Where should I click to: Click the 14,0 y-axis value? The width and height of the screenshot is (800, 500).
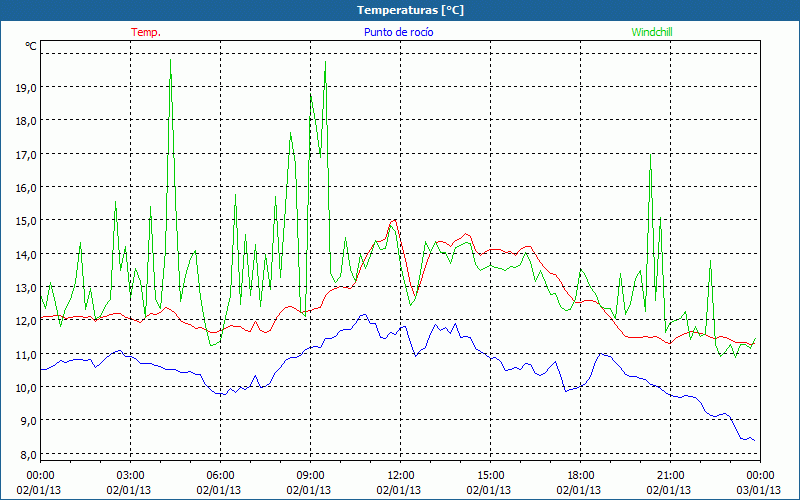[x=26, y=255]
